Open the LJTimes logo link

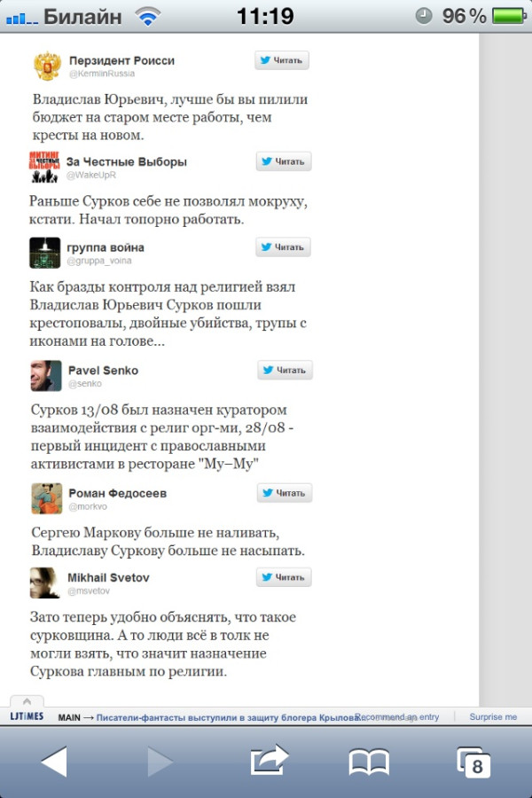tap(27, 716)
